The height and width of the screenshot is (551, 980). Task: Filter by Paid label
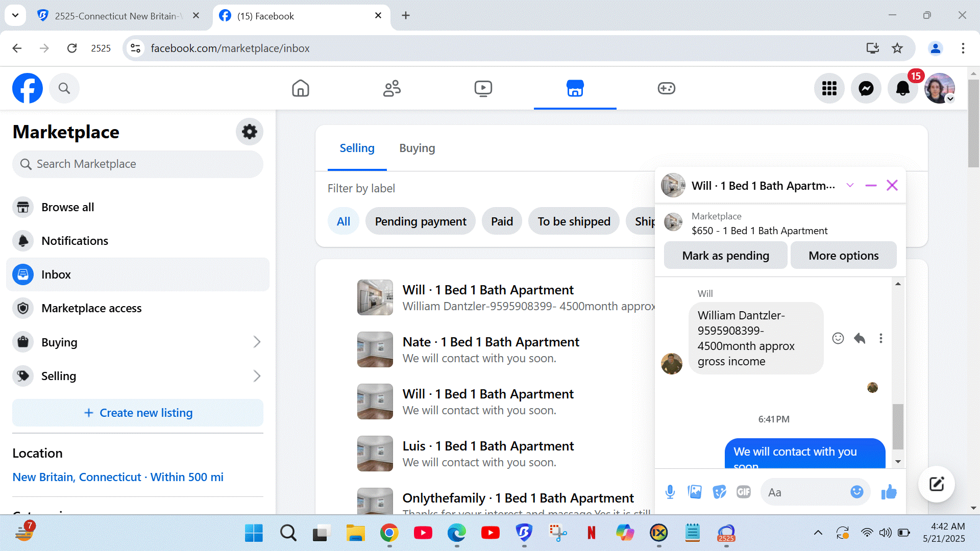coord(502,221)
